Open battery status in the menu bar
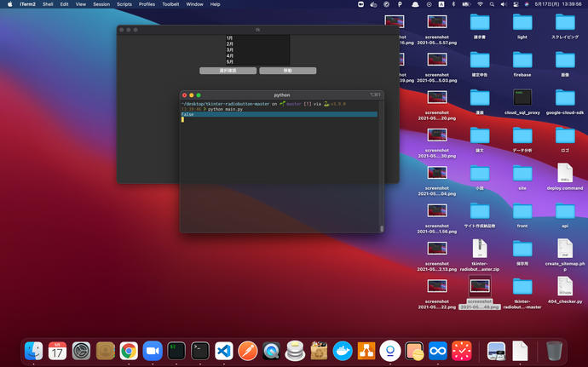 (466, 4)
